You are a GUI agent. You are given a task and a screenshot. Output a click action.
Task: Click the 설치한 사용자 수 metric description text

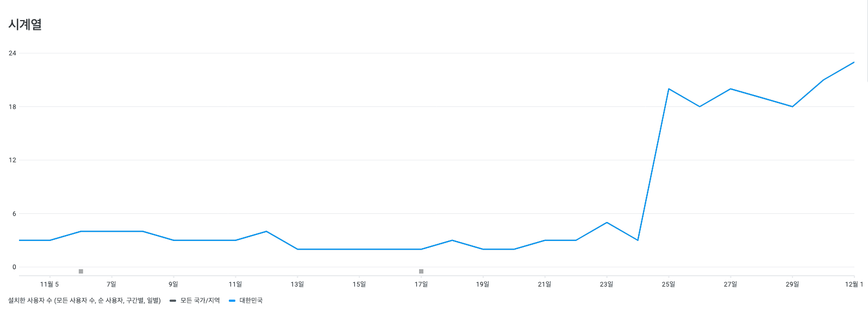click(84, 300)
